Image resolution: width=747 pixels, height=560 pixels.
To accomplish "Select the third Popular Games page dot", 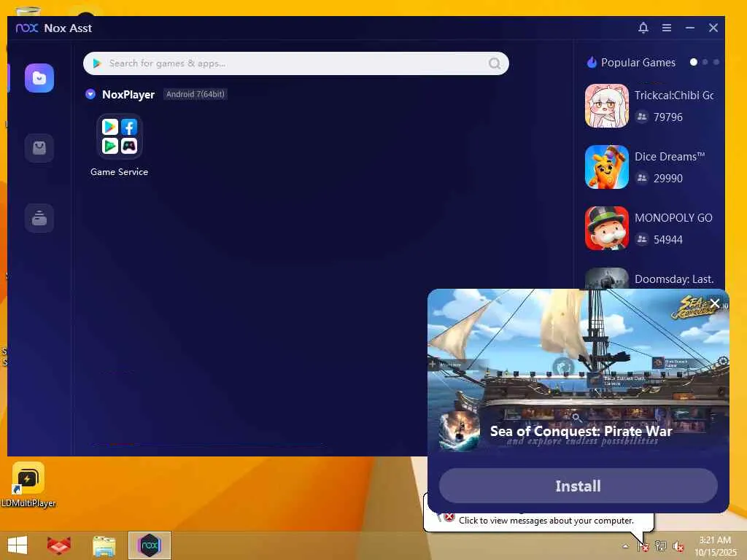I will 716,62.
